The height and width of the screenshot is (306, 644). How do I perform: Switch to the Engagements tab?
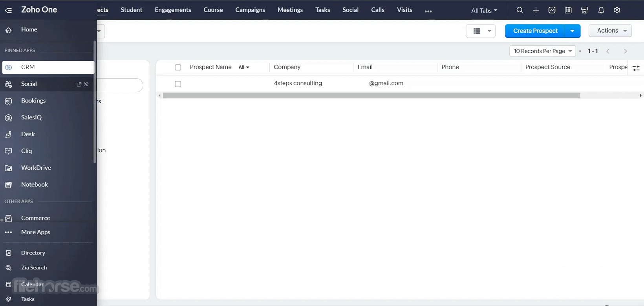pyautogui.click(x=173, y=10)
